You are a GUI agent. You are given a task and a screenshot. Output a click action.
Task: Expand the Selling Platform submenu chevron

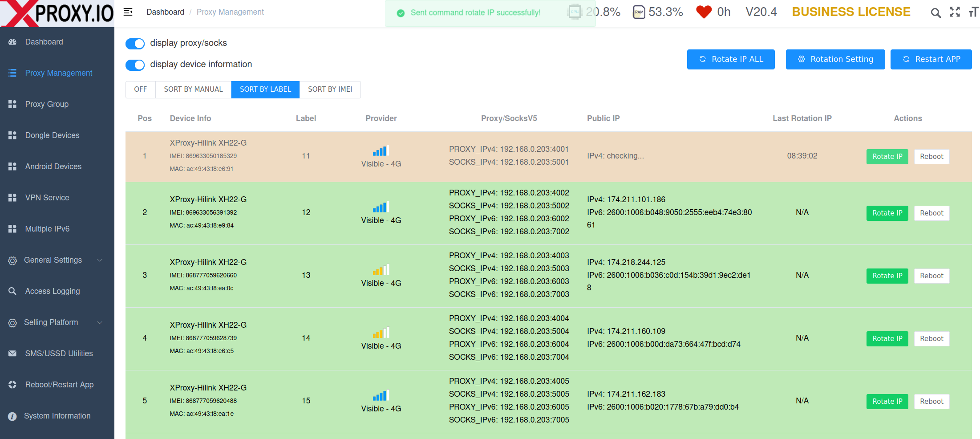click(x=100, y=322)
